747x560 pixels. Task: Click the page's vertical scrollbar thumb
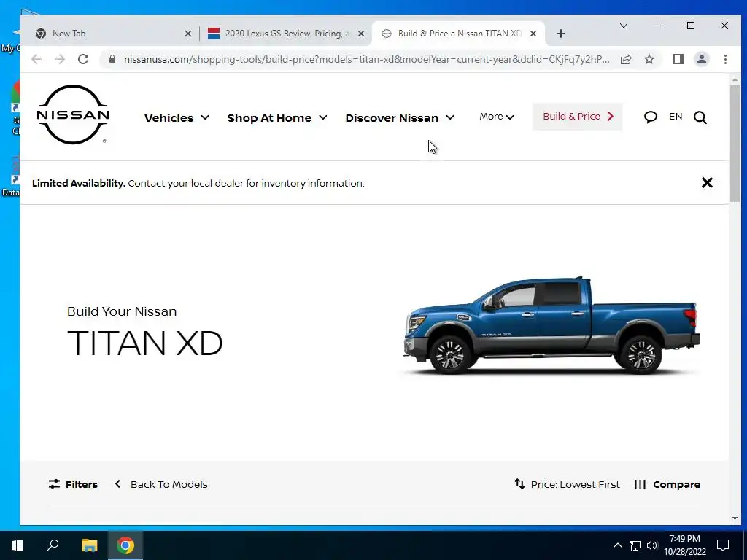735,143
